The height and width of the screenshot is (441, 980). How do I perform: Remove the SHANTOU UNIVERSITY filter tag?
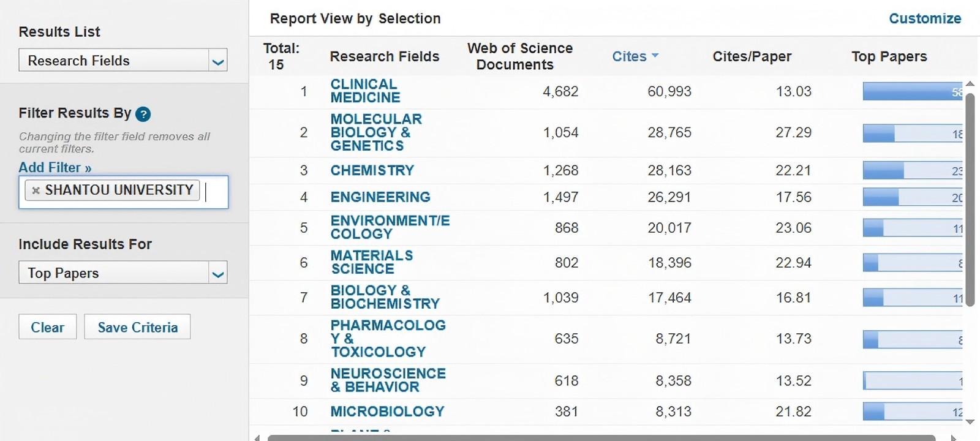pyautogui.click(x=36, y=190)
